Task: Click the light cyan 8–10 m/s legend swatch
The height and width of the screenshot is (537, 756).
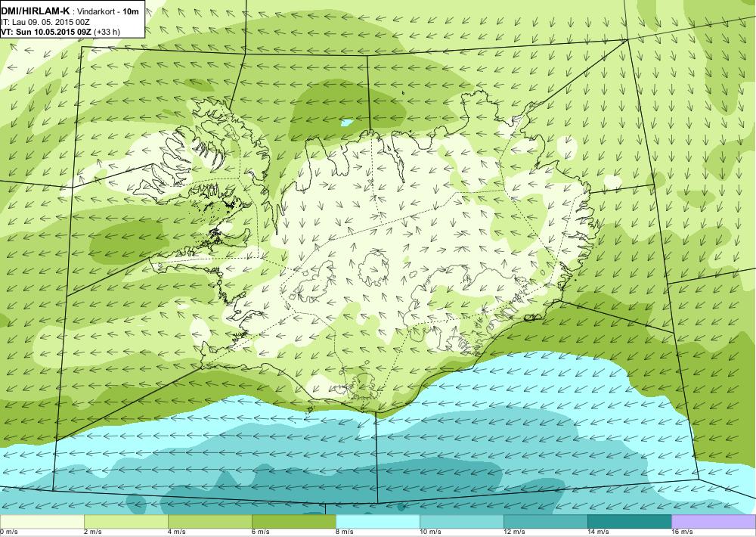Action: coord(378,522)
